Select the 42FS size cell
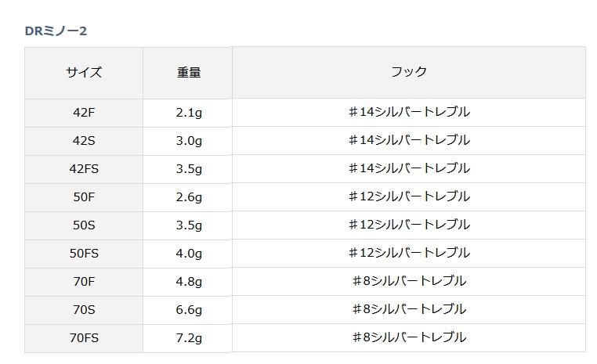 [84, 168]
